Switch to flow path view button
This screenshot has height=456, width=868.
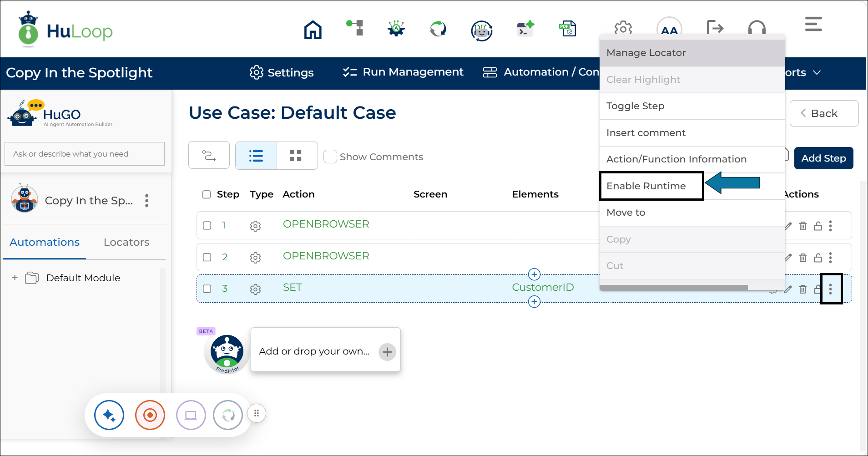pyautogui.click(x=209, y=156)
